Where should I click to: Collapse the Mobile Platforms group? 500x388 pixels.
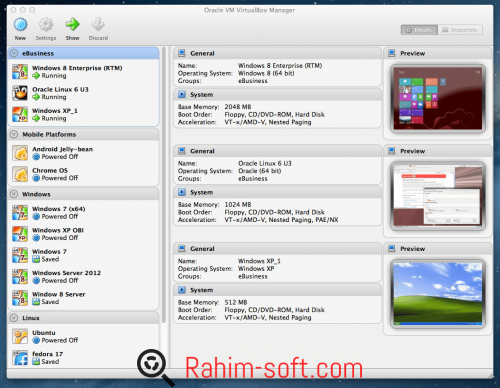[14, 134]
